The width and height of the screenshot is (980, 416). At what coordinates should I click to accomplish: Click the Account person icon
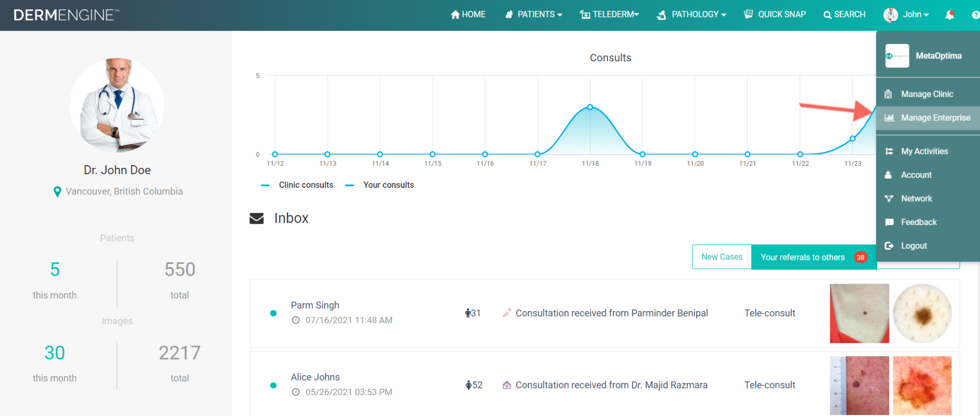pyautogui.click(x=888, y=175)
